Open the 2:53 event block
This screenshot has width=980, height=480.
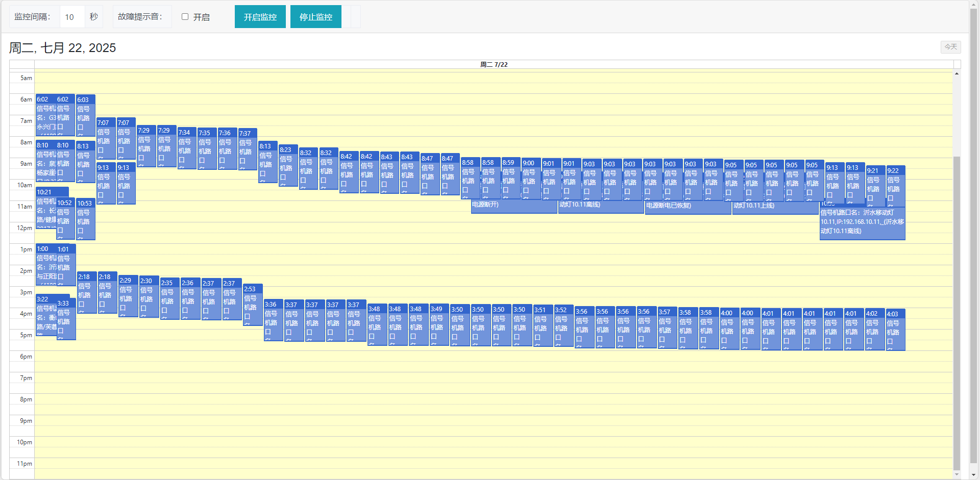coord(253,304)
